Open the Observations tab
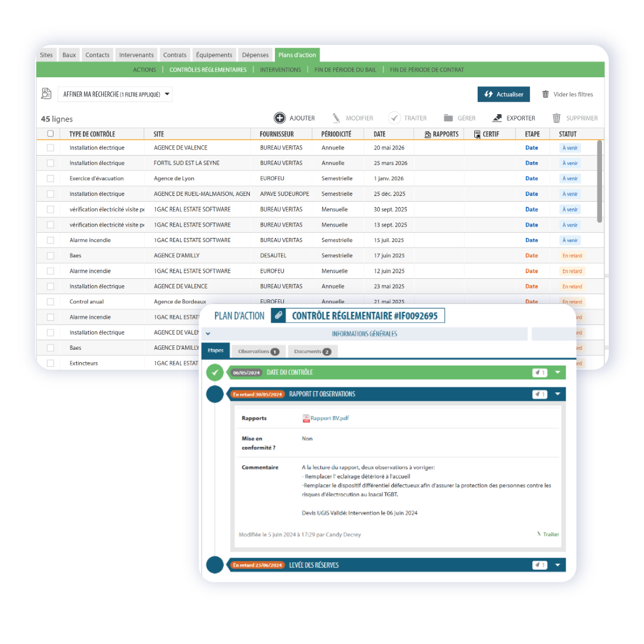 (258, 352)
